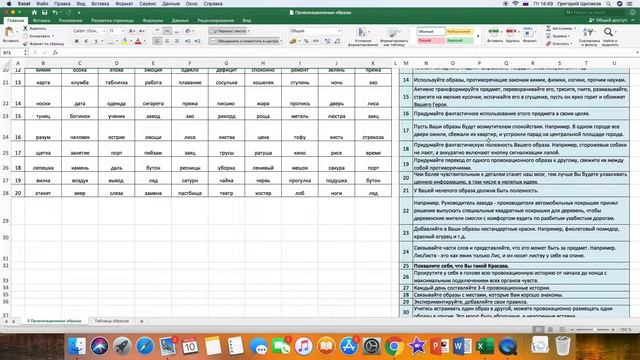
Task: Increase indent
Action: point(198,41)
